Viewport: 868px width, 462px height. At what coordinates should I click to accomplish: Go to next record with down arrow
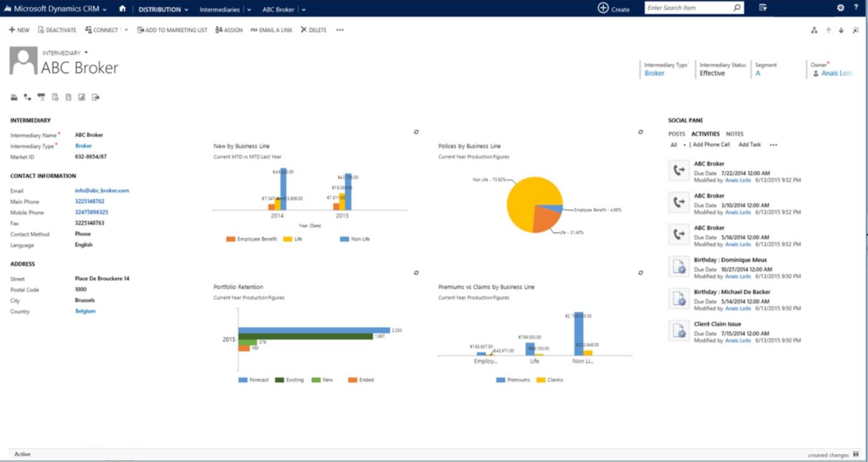(x=841, y=30)
